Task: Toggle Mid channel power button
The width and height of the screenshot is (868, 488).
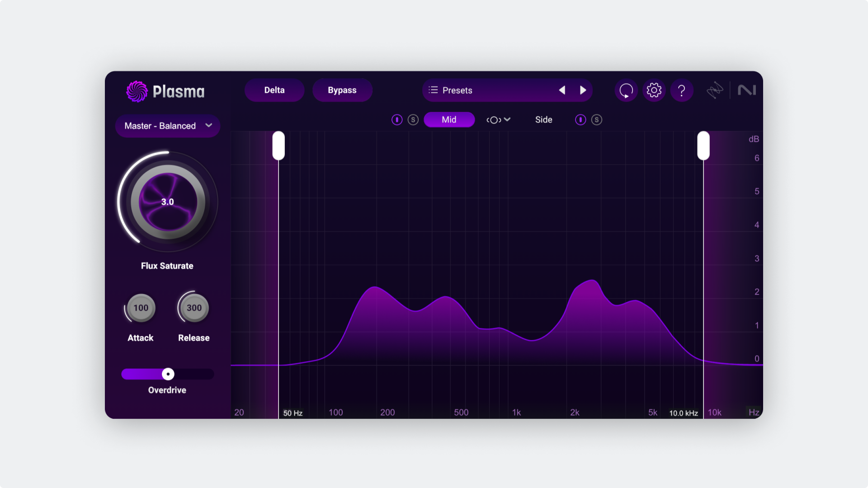Action: pyautogui.click(x=397, y=120)
